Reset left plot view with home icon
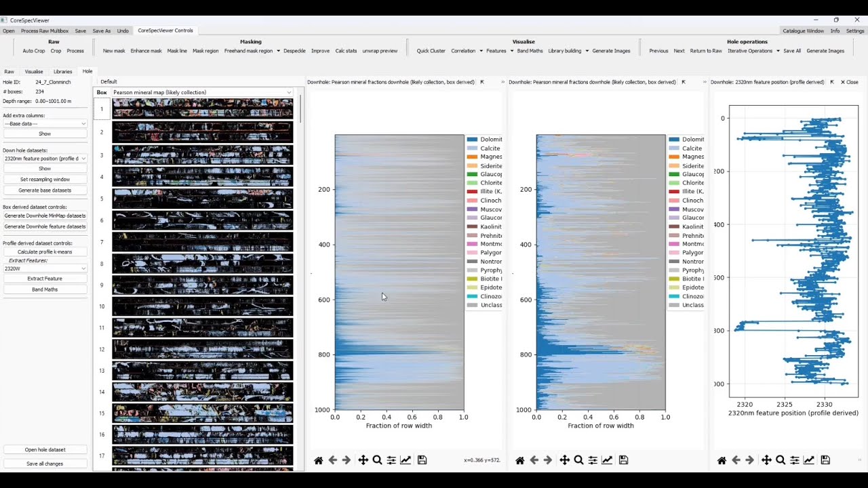The width and height of the screenshot is (868, 488). [x=318, y=460]
